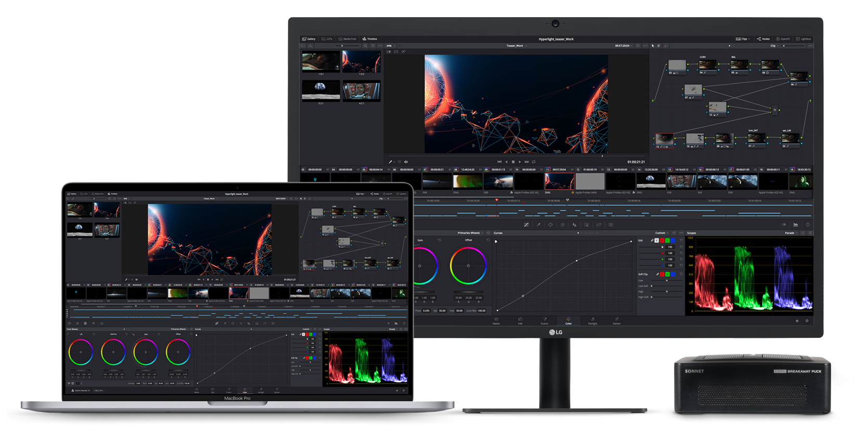Open the Sizing palette on the monitor
This screenshot has height=435, width=868.
click(599, 225)
